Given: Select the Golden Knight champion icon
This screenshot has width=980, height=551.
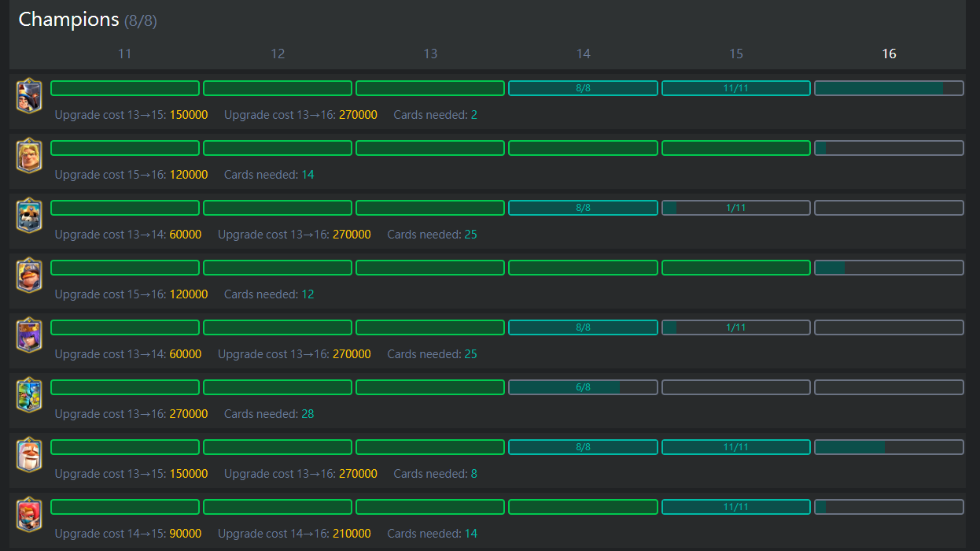Looking at the screenshot, I should [29, 156].
